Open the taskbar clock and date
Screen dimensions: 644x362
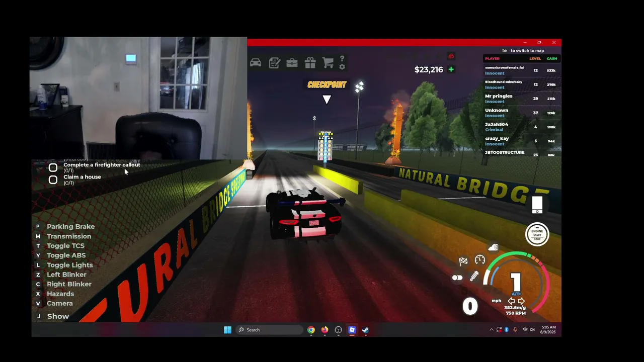click(x=549, y=330)
